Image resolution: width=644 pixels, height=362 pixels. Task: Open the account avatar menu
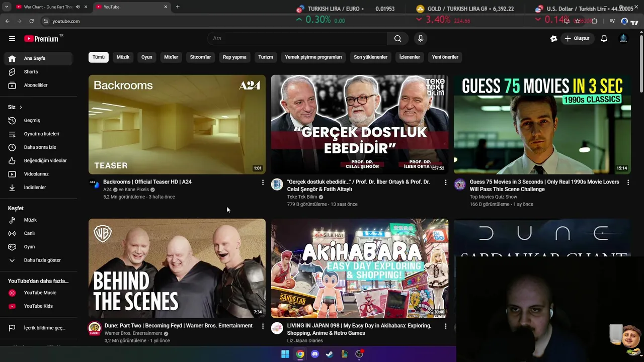tap(623, 39)
